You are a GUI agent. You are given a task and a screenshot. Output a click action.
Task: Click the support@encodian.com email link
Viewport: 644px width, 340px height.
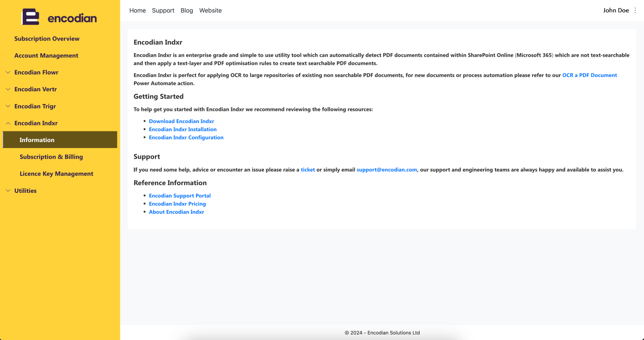click(387, 169)
